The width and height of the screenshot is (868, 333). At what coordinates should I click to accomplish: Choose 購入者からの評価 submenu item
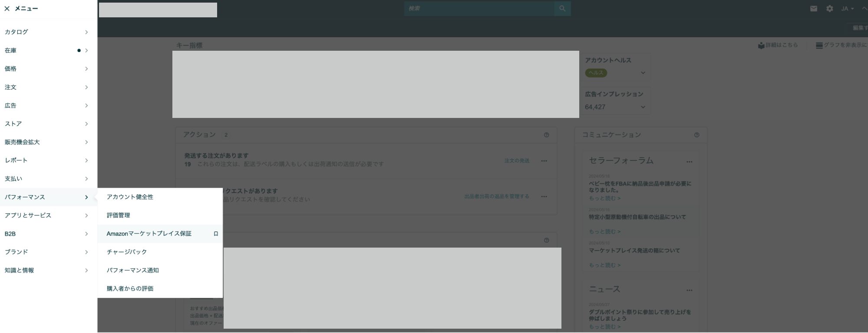coord(130,289)
